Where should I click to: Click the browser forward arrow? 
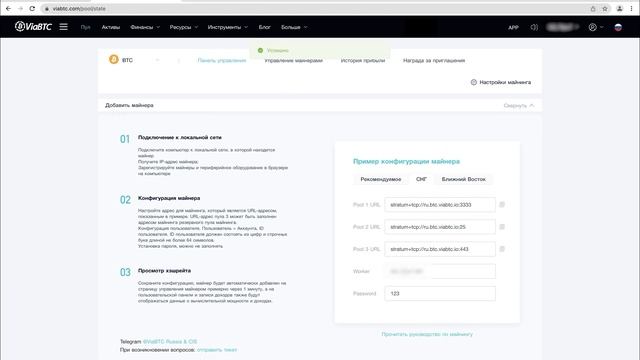[x=20, y=8]
